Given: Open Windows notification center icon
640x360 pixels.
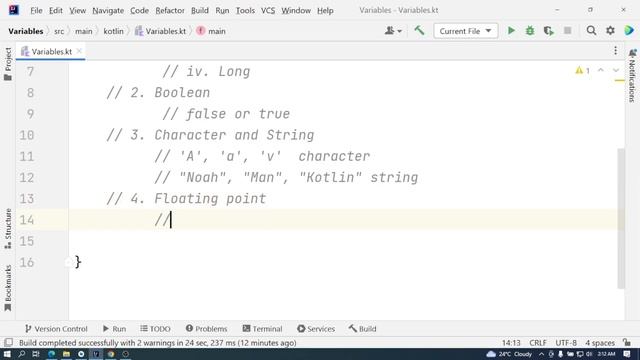Looking at the screenshot, I should (627, 354).
